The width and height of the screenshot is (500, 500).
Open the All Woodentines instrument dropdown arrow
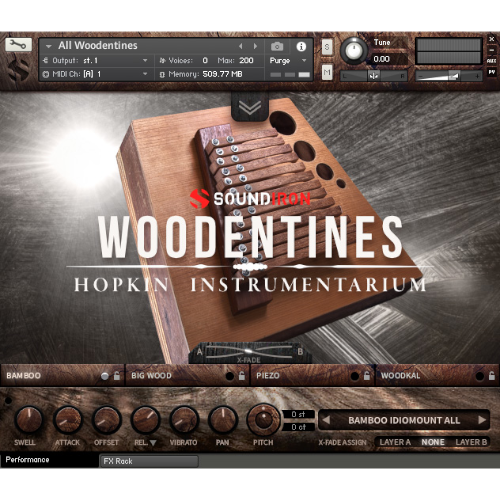(49, 46)
